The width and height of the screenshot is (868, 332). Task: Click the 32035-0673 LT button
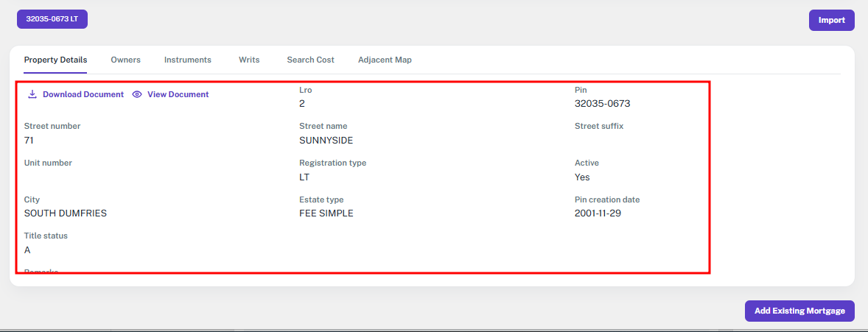point(52,19)
